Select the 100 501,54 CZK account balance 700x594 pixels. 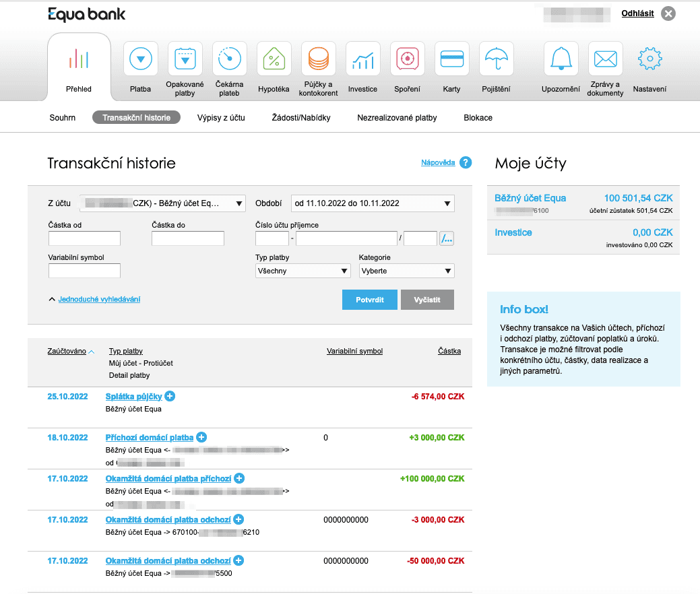pos(639,198)
